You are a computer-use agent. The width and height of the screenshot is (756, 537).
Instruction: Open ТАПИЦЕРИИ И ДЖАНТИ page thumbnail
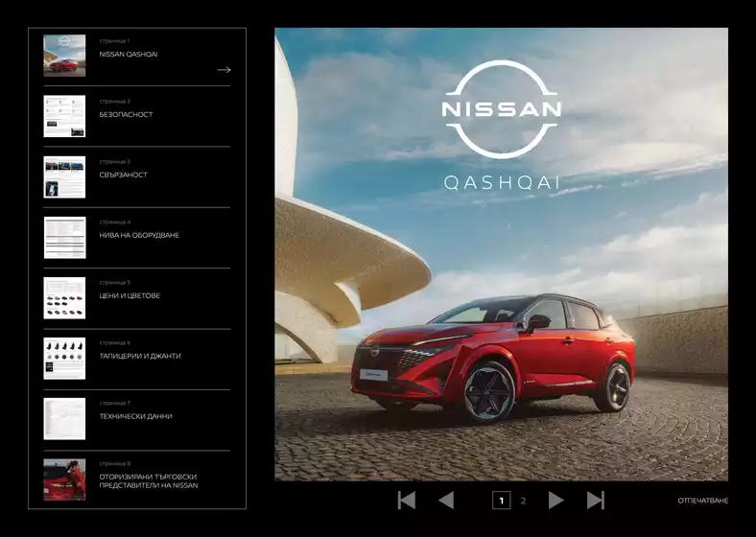click(64, 359)
